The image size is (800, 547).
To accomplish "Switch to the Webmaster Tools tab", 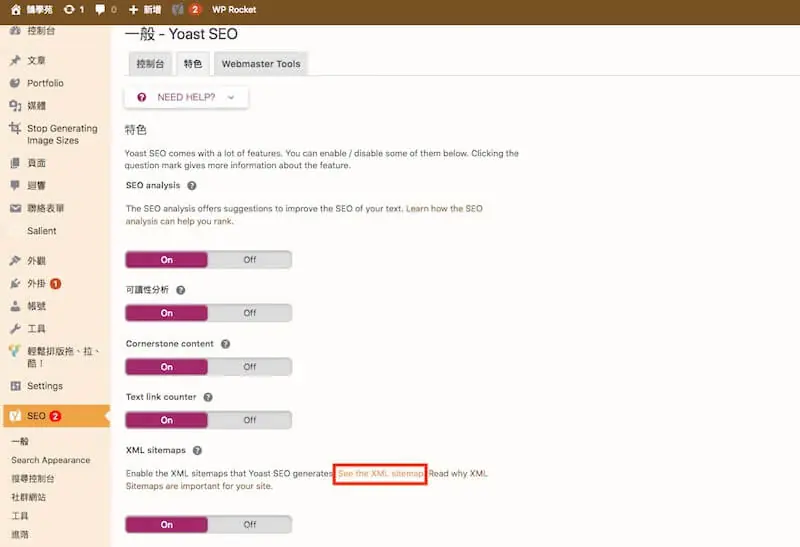I will click(x=261, y=64).
